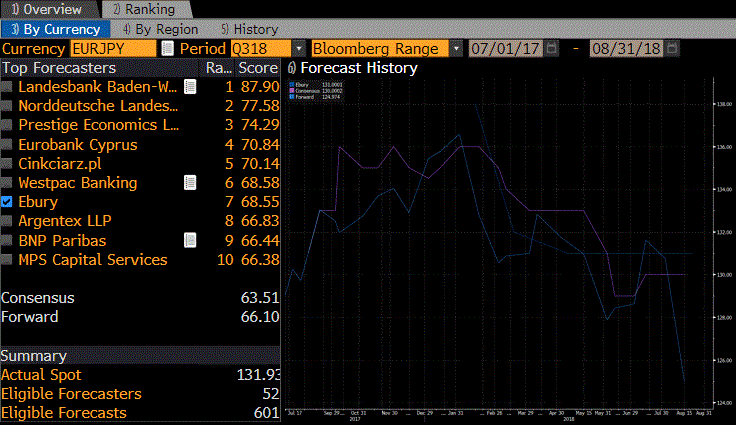This screenshot has width=736, height=425.
Task: Select the BNP Paribas forecaster name
Action: click(62, 240)
